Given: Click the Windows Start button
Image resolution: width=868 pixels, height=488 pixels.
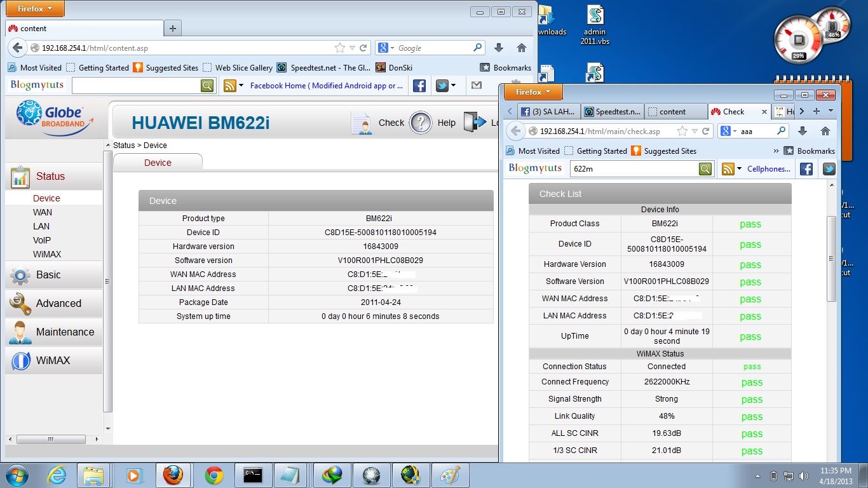Looking at the screenshot, I should click(x=17, y=475).
